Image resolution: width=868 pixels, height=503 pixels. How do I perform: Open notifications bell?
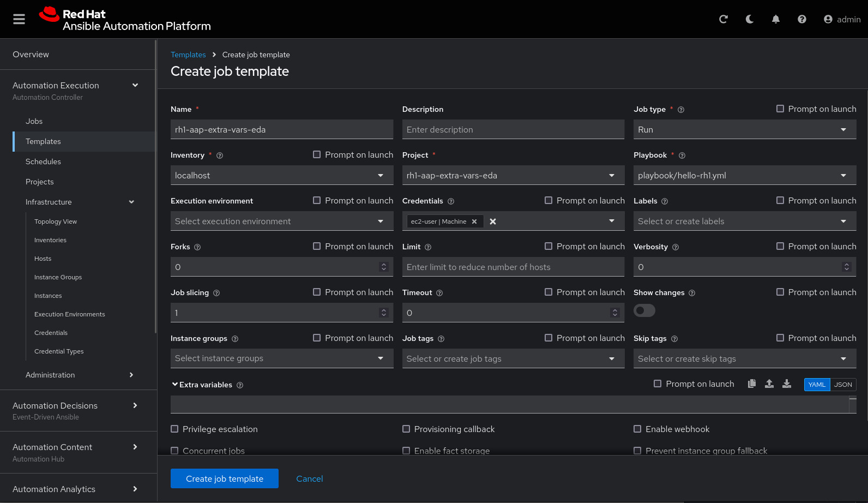pos(776,19)
